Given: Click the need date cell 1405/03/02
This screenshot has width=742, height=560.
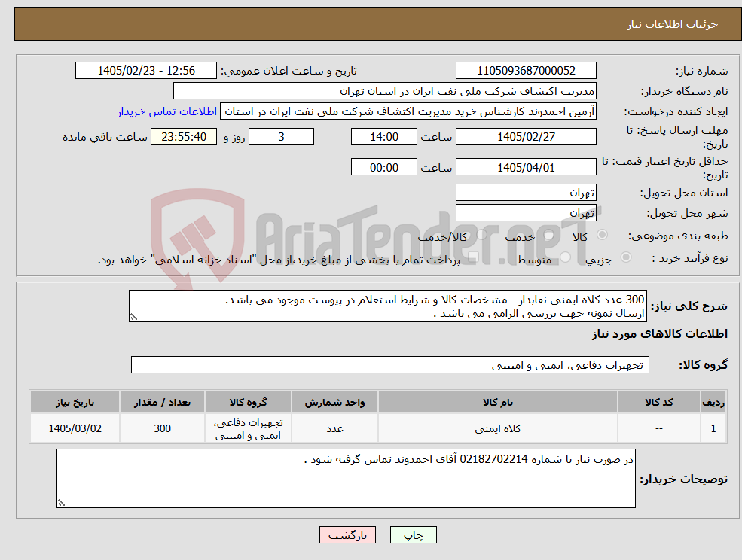Looking at the screenshot, I should click(75, 428).
